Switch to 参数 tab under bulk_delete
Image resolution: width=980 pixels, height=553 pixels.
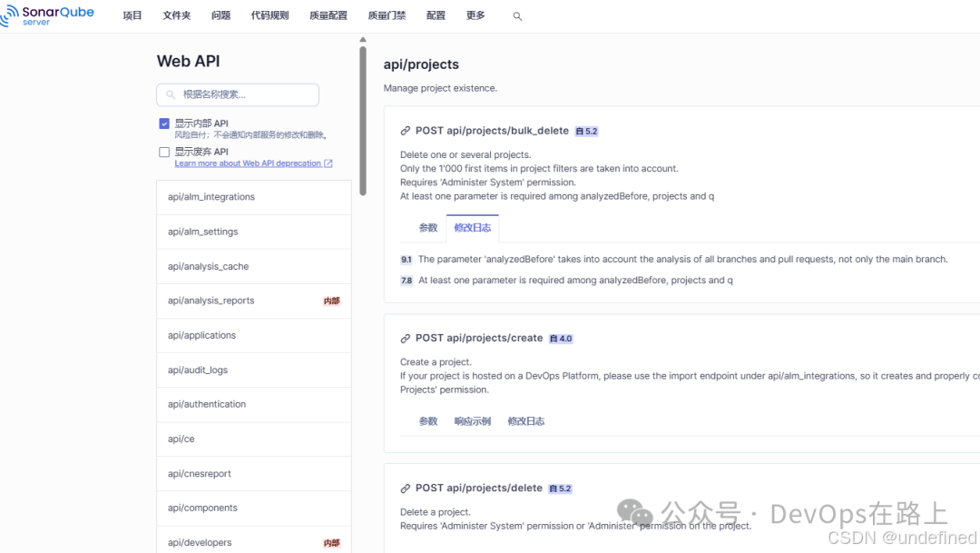(x=428, y=228)
